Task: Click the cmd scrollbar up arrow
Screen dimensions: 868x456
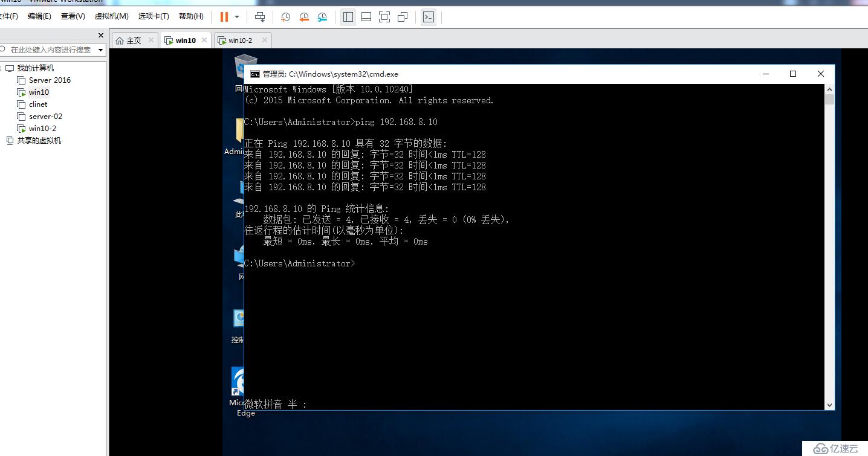Action: click(x=829, y=89)
